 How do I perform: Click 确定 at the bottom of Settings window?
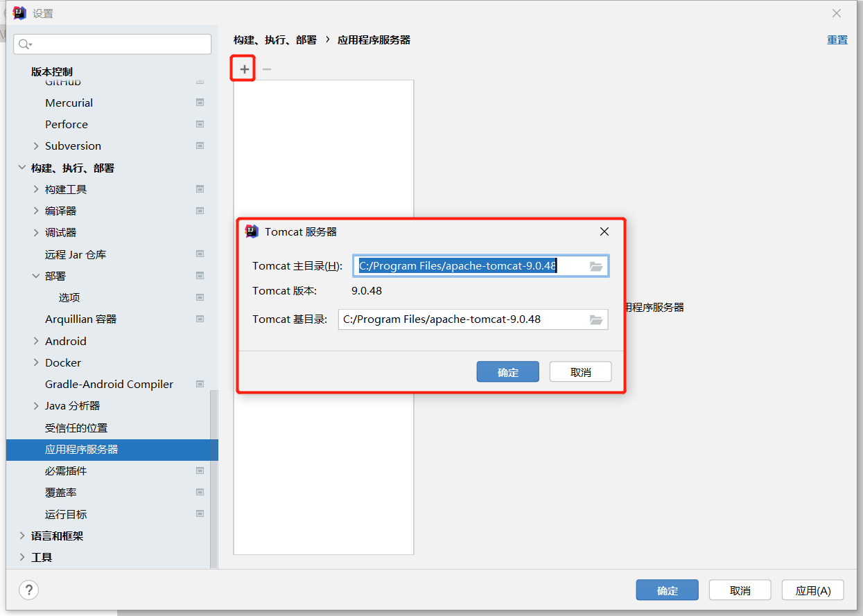(667, 590)
